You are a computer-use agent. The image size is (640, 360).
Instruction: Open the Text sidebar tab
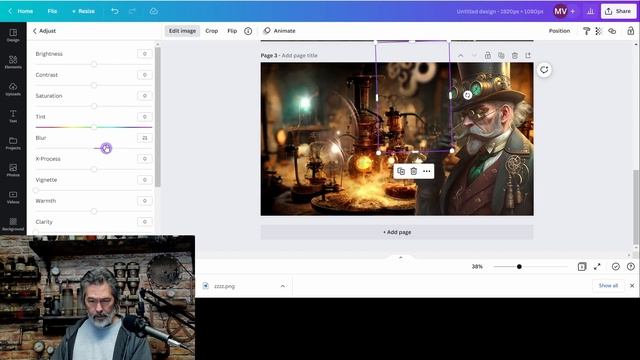click(x=13, y=116)
